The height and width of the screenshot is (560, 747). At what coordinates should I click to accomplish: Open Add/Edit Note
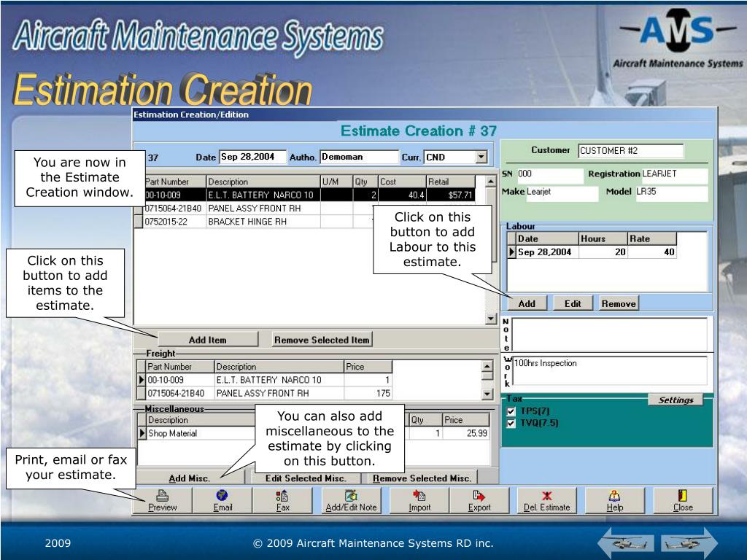point(351,500)
